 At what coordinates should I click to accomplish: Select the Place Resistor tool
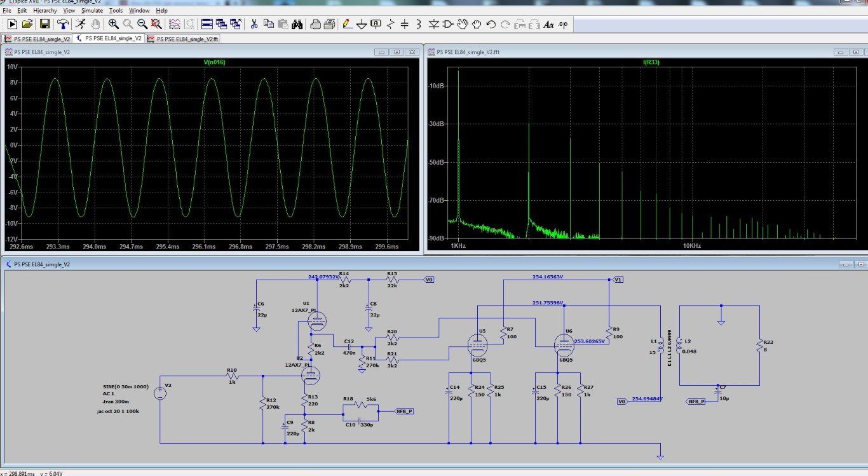coord(390,24)
